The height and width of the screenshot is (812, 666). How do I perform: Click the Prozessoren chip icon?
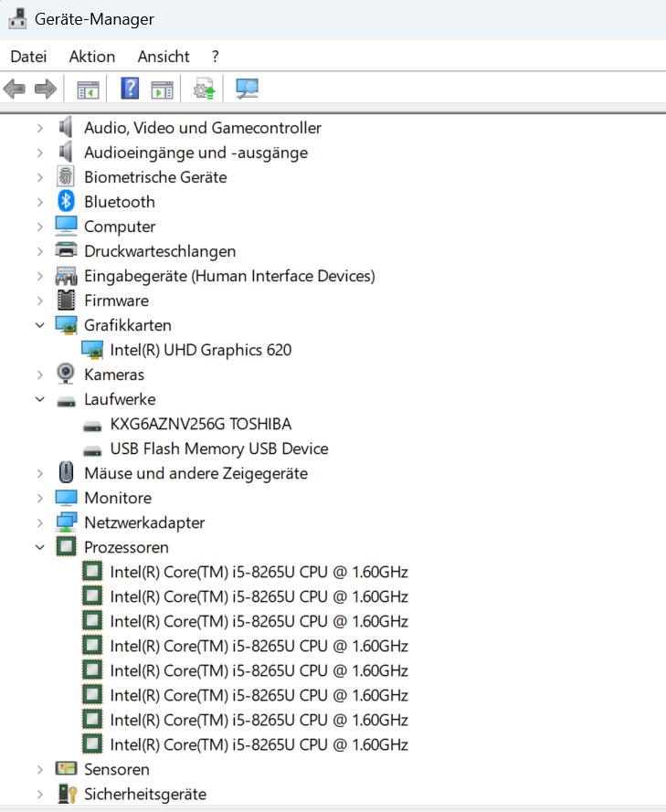[66, 546]
